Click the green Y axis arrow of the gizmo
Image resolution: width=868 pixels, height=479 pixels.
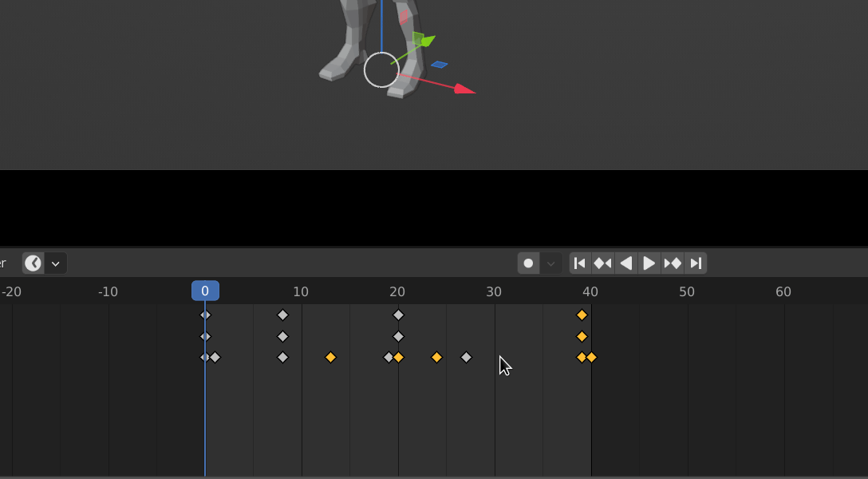[x=428, y=41]
